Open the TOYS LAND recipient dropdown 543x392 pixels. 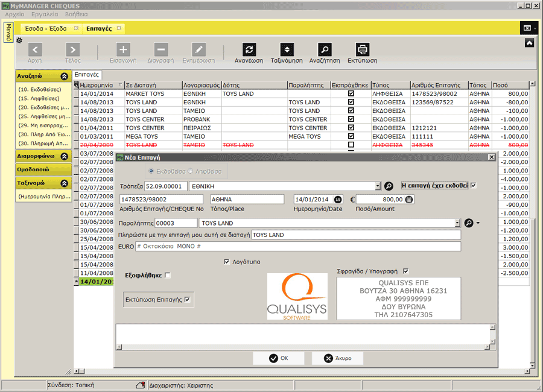click(x=457, y=223)
